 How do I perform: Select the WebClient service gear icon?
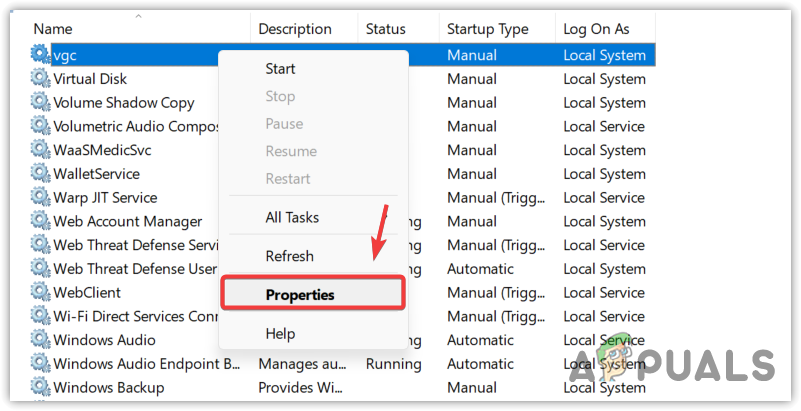click(40, 293)
